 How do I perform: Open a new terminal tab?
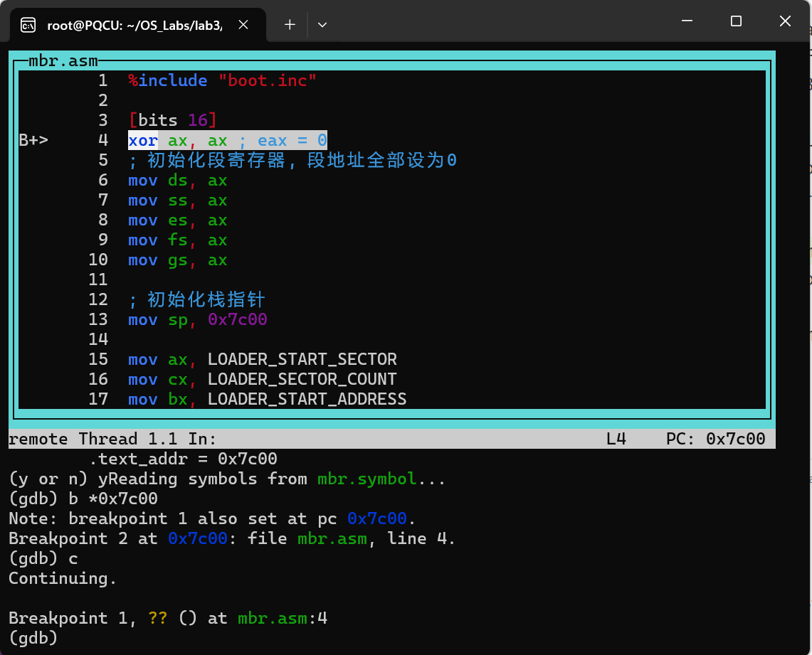click(290, 25)
